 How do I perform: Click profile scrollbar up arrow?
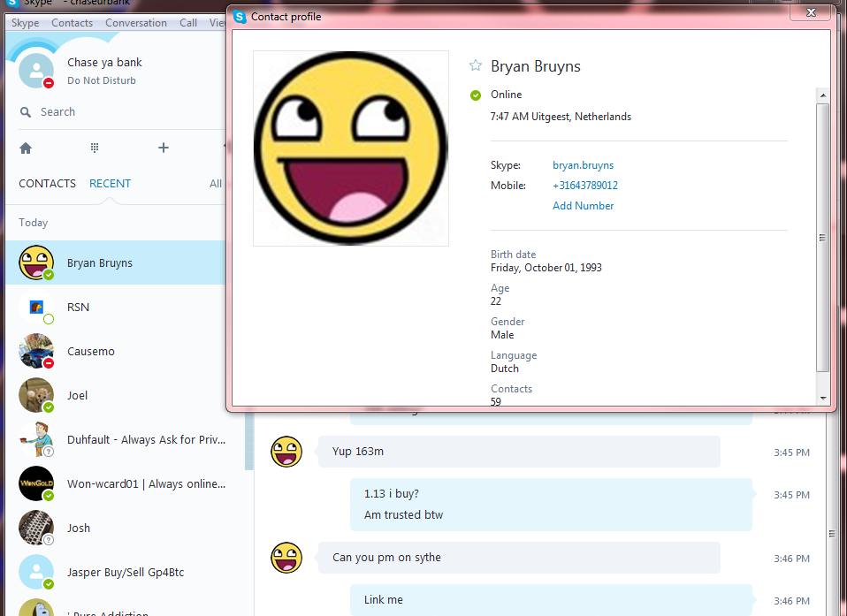(x=823, y=95)
